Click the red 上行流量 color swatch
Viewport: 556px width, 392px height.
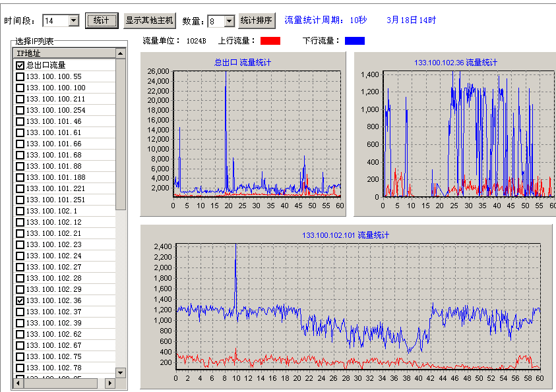pos(270,41)
